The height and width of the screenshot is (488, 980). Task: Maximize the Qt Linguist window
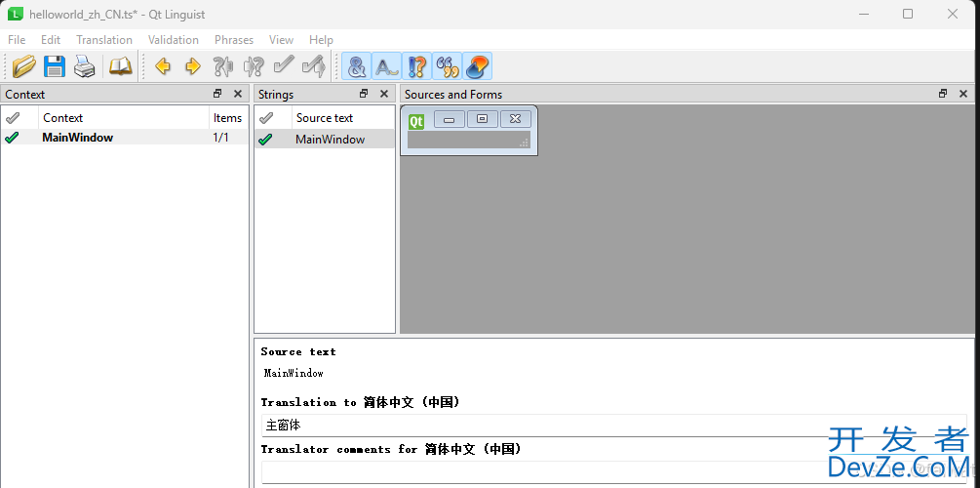point(908,14)
